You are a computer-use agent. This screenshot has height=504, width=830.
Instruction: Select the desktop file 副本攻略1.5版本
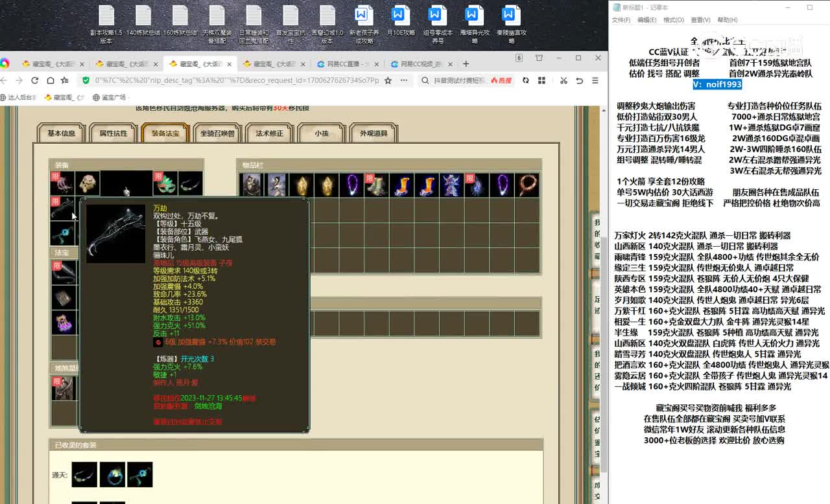(x=106, y=25)
